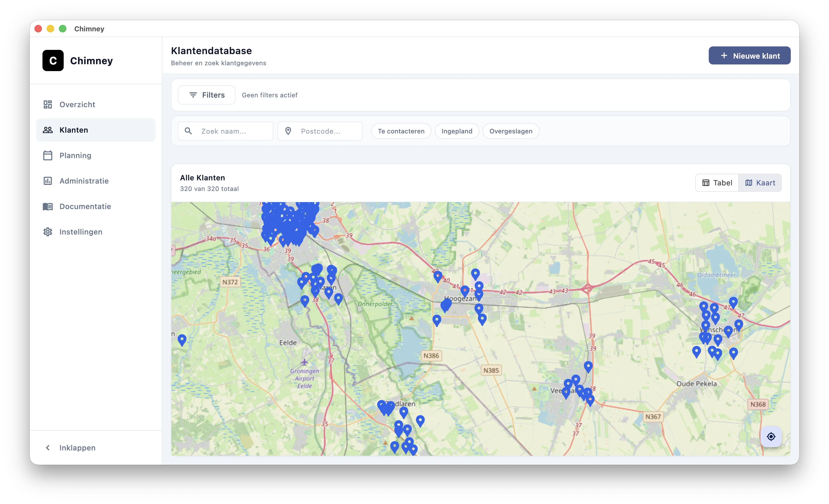829x504 pixels.
Task: Switch to the Kaart map view
Action: pos(760,183)
